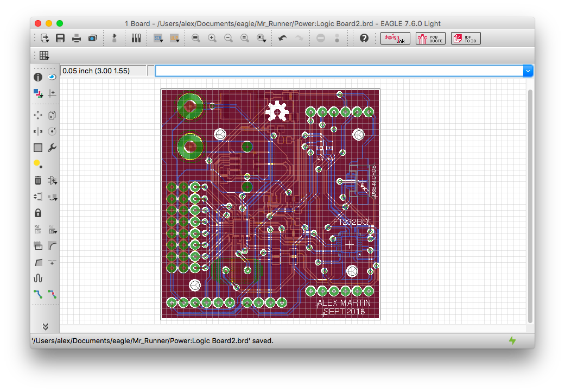Zoom out of the board
565x392 pixels.
pyautogui.click(x=228, y=38)
